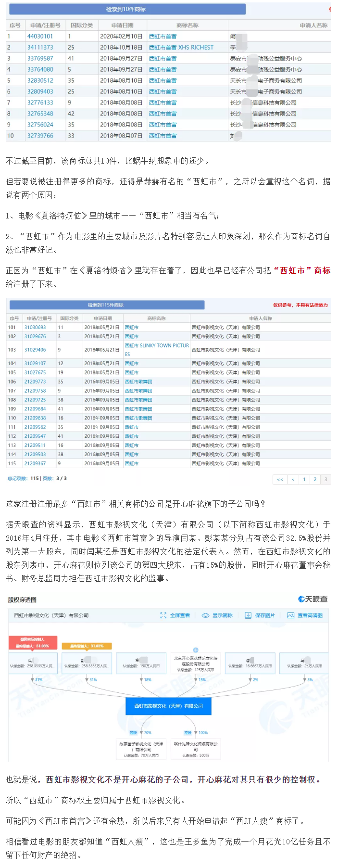The width and height of the screenshot is (338, 868).
Task: Open trademark 西虹市首富 XHS RICHEST
Action: 181,47
